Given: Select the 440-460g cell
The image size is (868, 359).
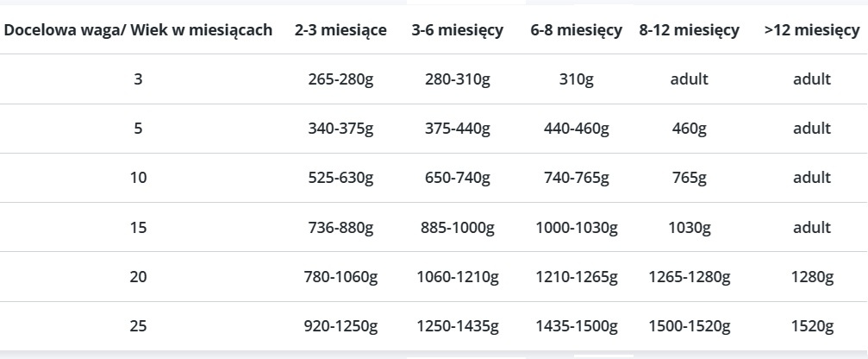Looking at the screenshot, I should [577, 129].
